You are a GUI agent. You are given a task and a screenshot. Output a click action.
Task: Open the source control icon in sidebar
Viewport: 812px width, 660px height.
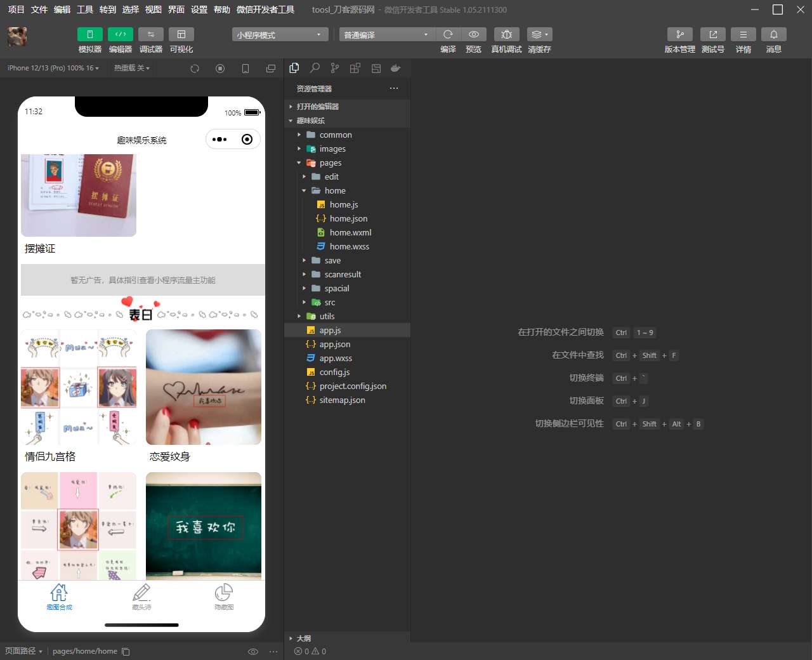tap(335, 68)
